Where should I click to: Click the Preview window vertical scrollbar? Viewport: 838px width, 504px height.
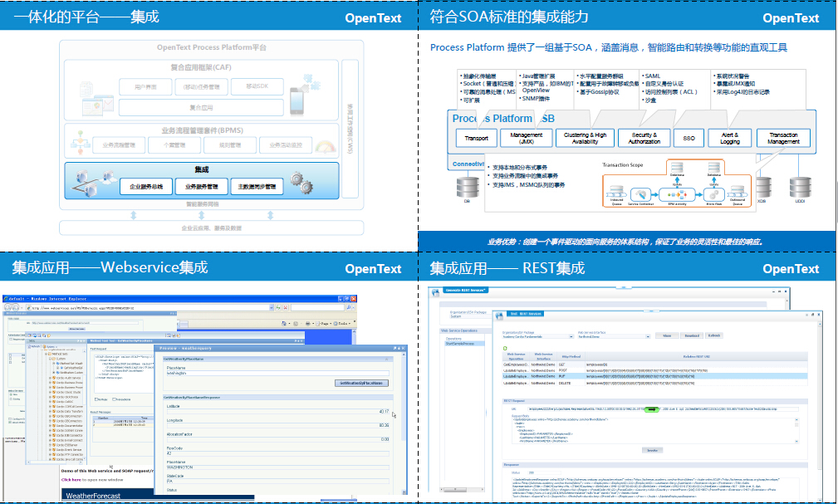404,425
